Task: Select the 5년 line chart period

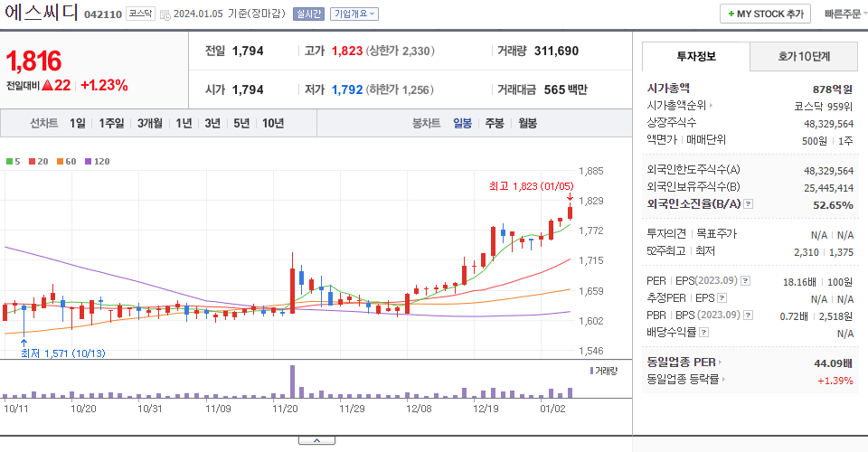Action: pos(241,123)
